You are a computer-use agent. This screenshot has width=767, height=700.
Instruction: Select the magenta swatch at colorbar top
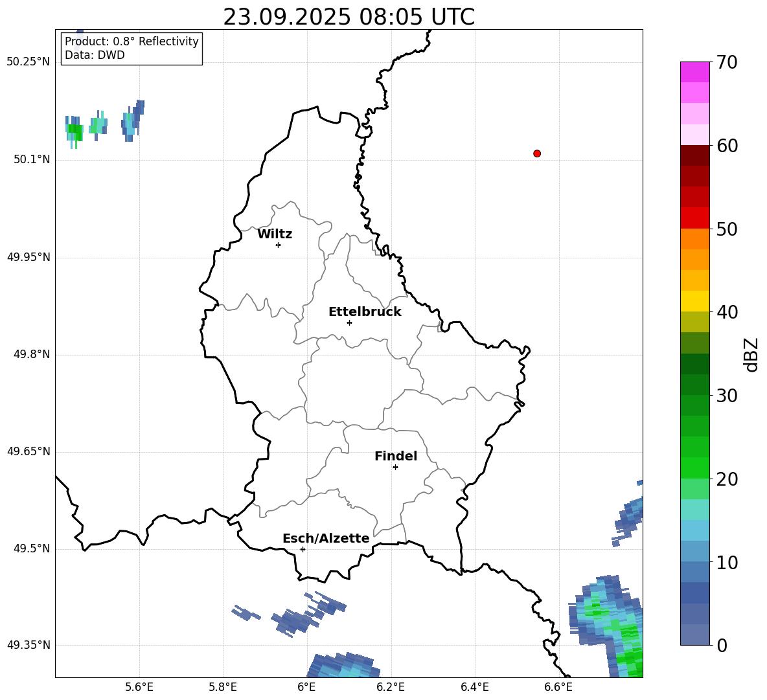(x=694, y=72)
